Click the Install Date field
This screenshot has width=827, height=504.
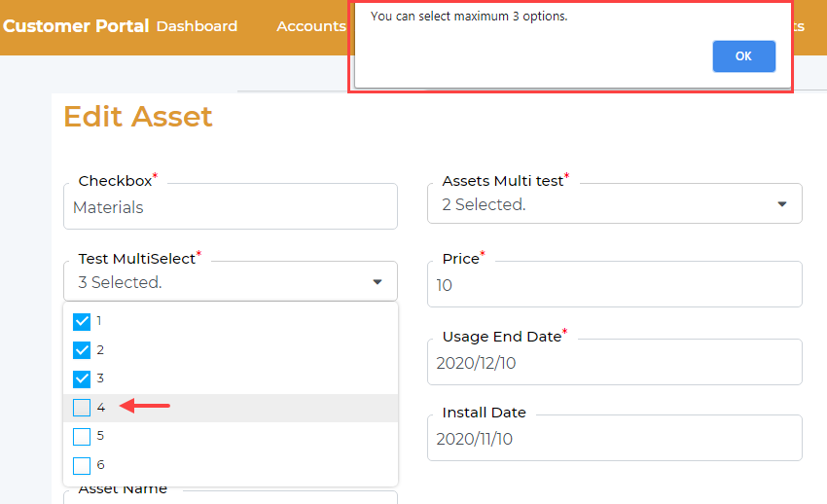[614, 439]
